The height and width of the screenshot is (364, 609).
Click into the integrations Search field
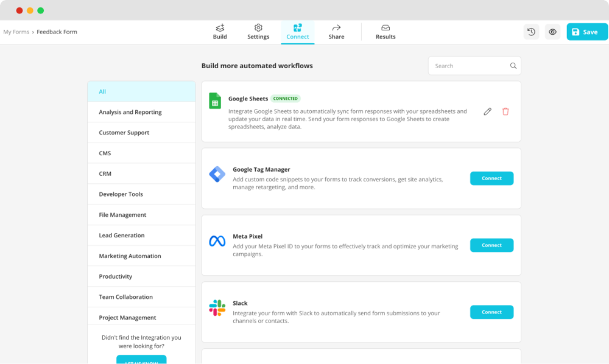469,66
